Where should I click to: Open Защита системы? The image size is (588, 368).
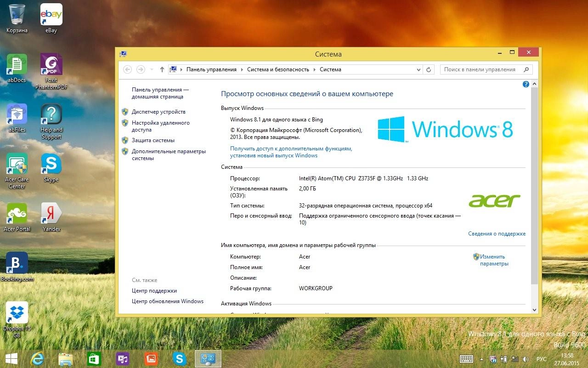tap(153, 140)
